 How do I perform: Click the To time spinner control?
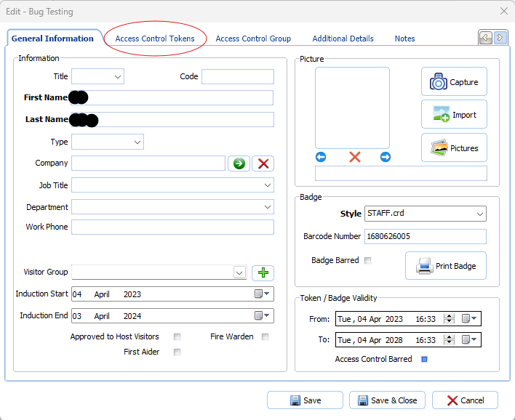click(449, 339)
